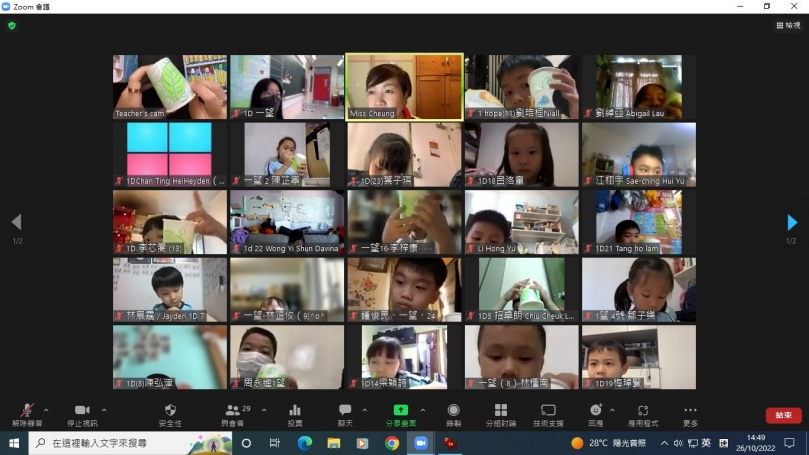The image size is (809, 455).
Task: Click the red End meeting button
Action: click(783, 415)
